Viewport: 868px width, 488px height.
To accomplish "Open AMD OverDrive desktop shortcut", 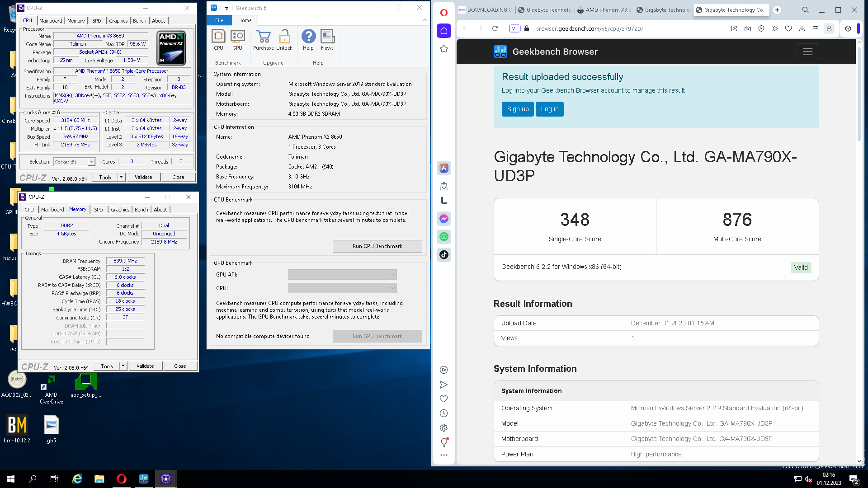I will pos(51,389).
